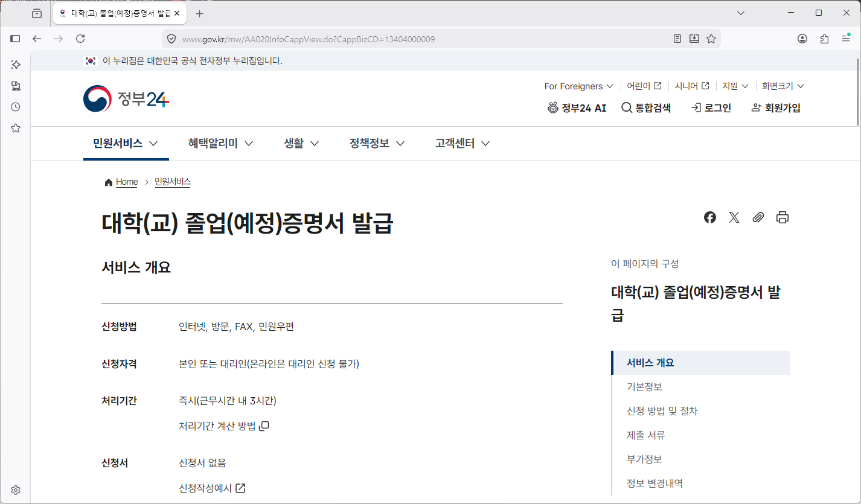Jump to 기본정보 section

644,387
